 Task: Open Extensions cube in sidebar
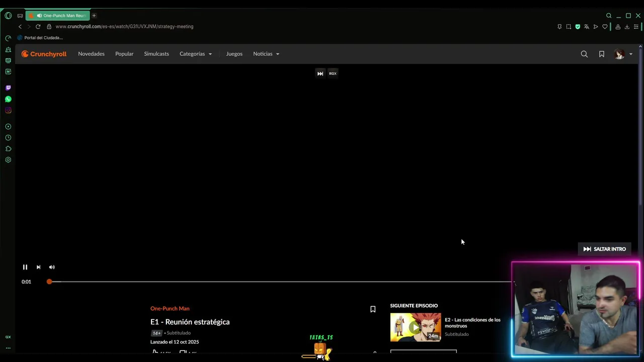pyautogui.click(x=8, y=149)
